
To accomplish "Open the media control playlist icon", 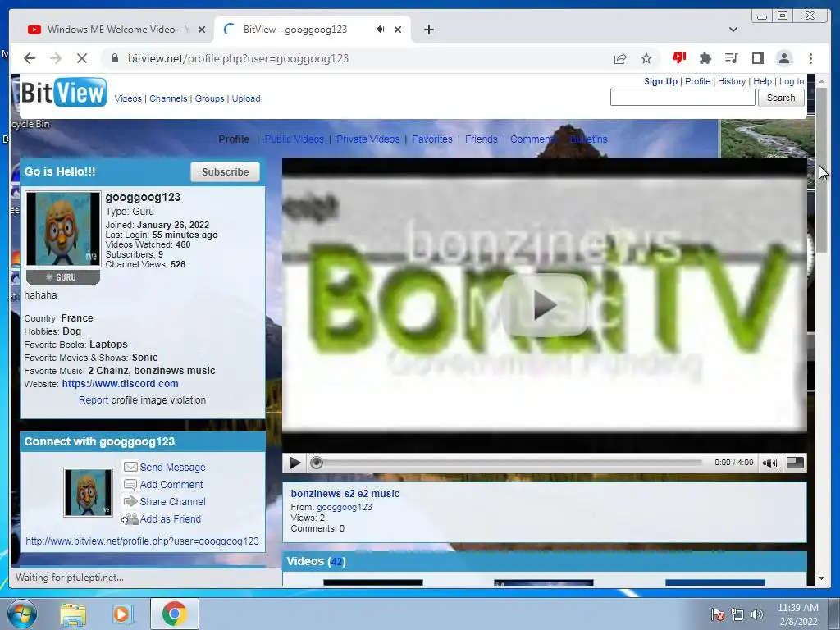I will [x=731, y=58].
